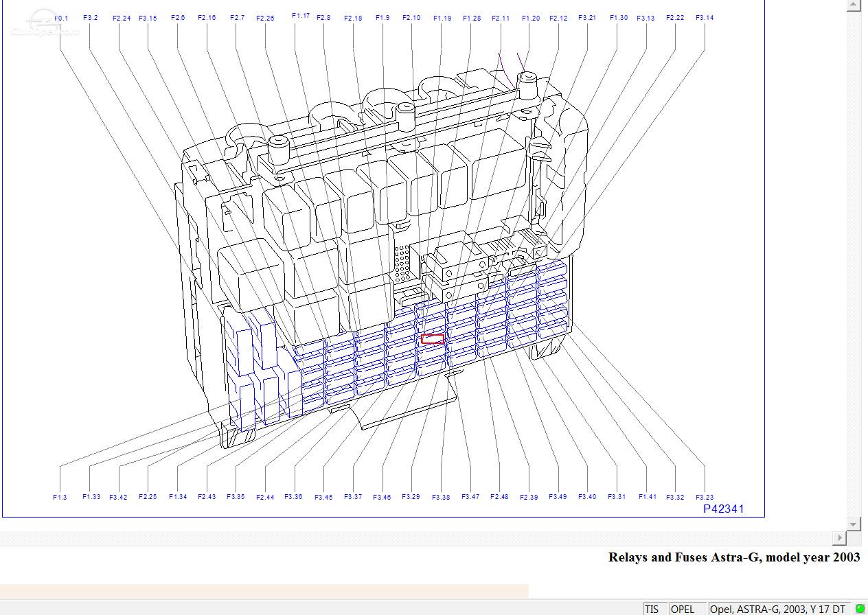The image size is (868, 615).
Task: Click the F3.29 fuse label
Action: point(411,497)
